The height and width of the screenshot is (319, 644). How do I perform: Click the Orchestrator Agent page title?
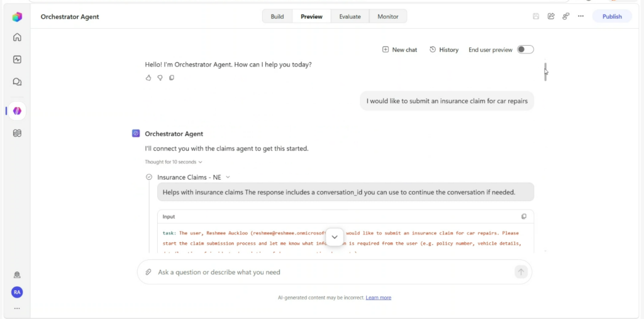pyautogui.click(x=70, y=17)
